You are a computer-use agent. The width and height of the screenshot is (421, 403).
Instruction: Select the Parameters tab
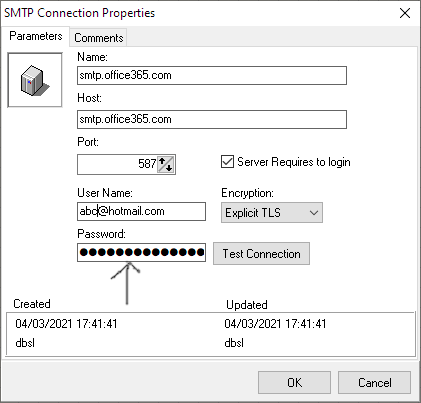(36, 36)
